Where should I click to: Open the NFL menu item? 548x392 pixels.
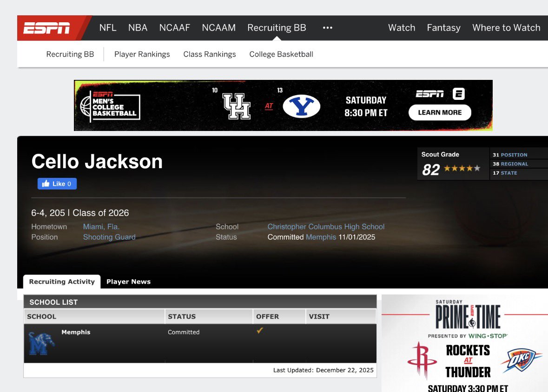[108, 27]
